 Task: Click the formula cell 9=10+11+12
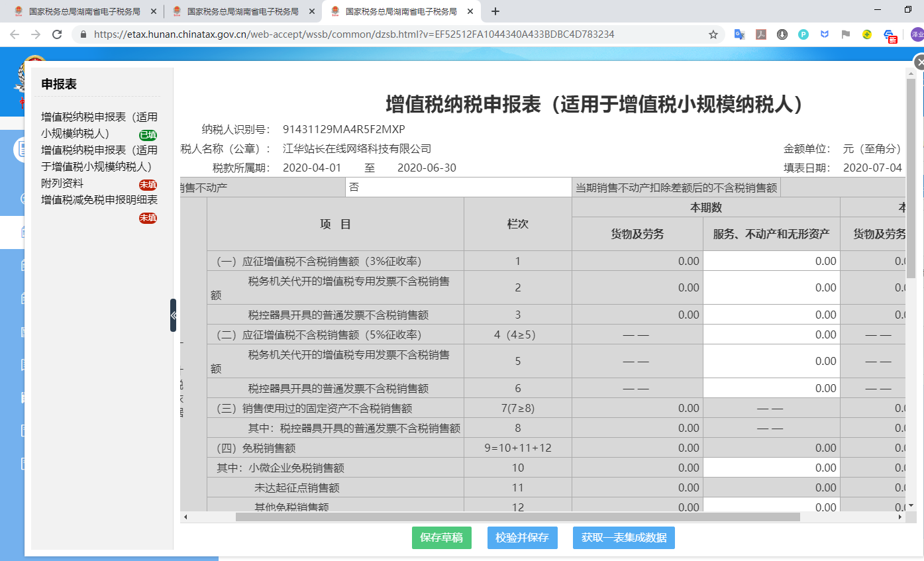click(x=517, y=448)
